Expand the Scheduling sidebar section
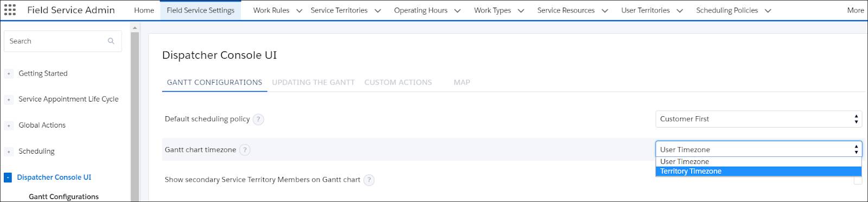Image resolution: width=868 pixels, height=202 pixels. [x=9, y=151]
